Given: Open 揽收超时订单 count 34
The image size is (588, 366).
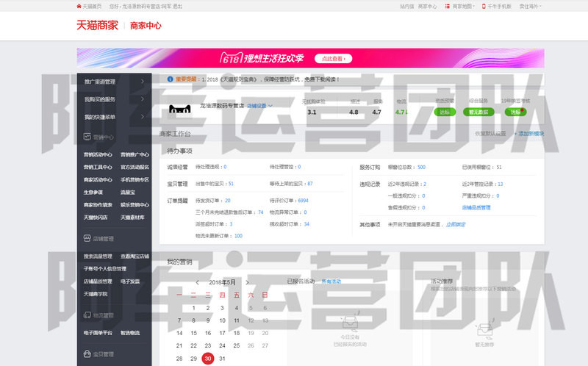Looking at the screenshot, I should click(x=306, y=224).
